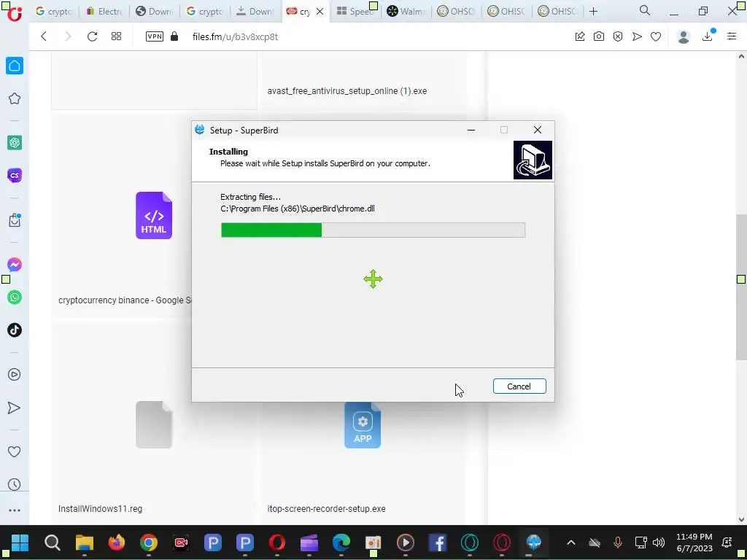Screen dimensions: 747x560
Task: Click the SuperBird bird icon in the Setup title bar
Action: [200, 130]
